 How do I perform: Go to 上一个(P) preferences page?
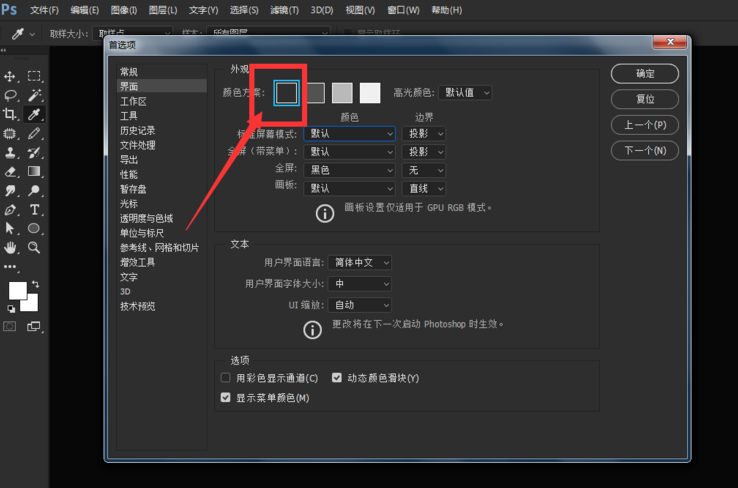click(645, 125)
